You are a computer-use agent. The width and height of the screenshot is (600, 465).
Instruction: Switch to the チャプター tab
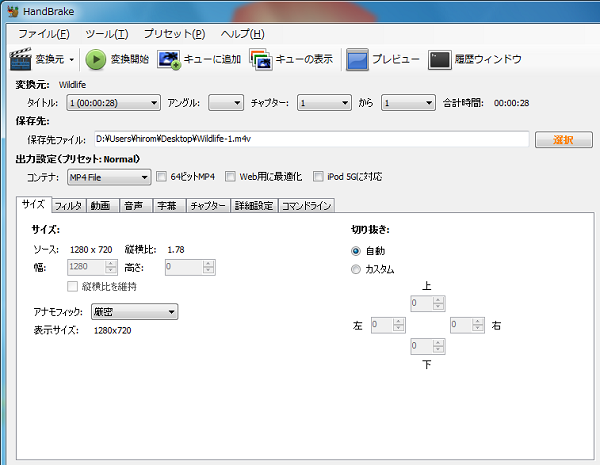click(x=208, y=206)
